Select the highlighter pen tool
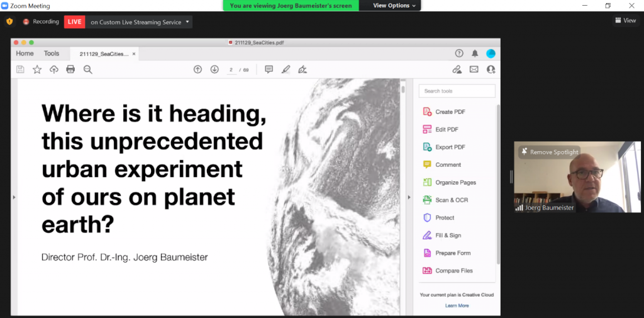Screen dimensions: 644x318 pyautogui.click(x=286, y=69)
